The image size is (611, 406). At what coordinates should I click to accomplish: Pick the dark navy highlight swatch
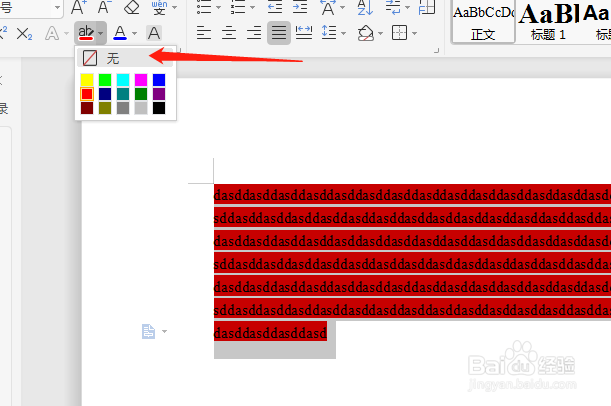[x=105, y=94]
